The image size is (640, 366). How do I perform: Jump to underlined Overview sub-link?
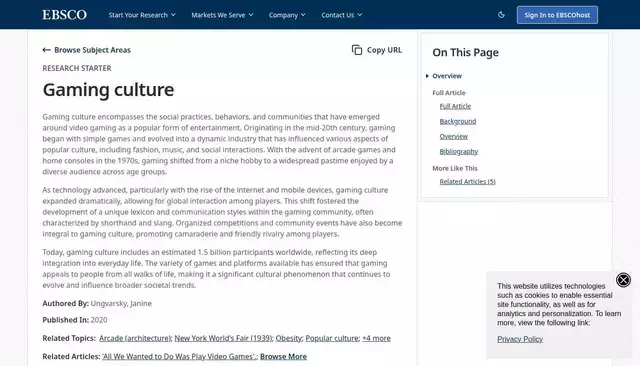[x=453, y=136]
